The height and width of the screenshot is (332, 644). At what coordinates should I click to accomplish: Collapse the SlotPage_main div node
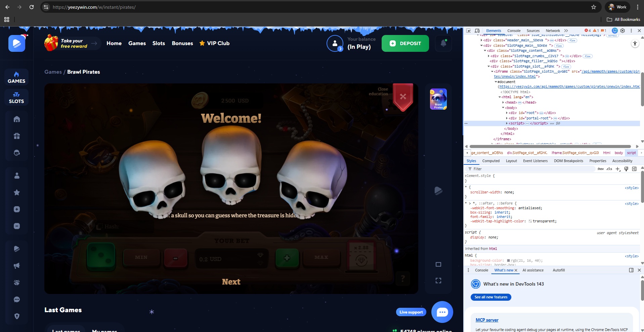pos(481,46)
